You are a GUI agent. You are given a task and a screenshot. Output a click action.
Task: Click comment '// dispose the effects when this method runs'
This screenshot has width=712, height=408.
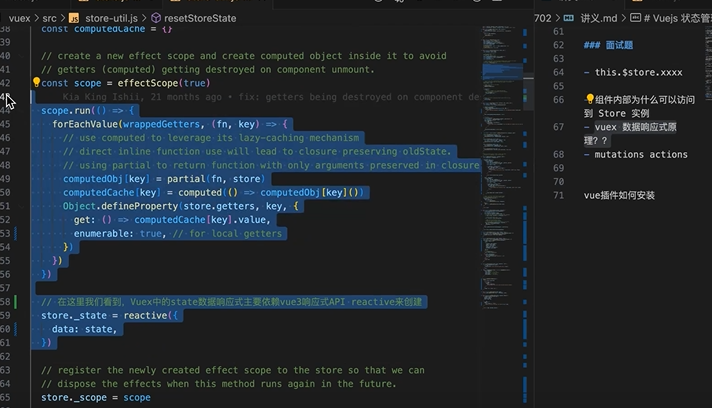click(219, 383)
